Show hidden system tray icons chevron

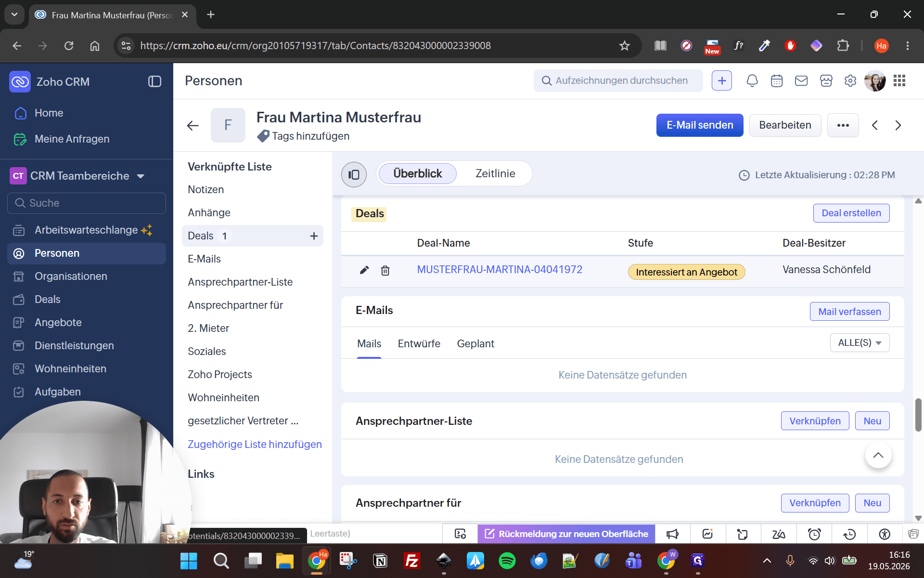767,561
